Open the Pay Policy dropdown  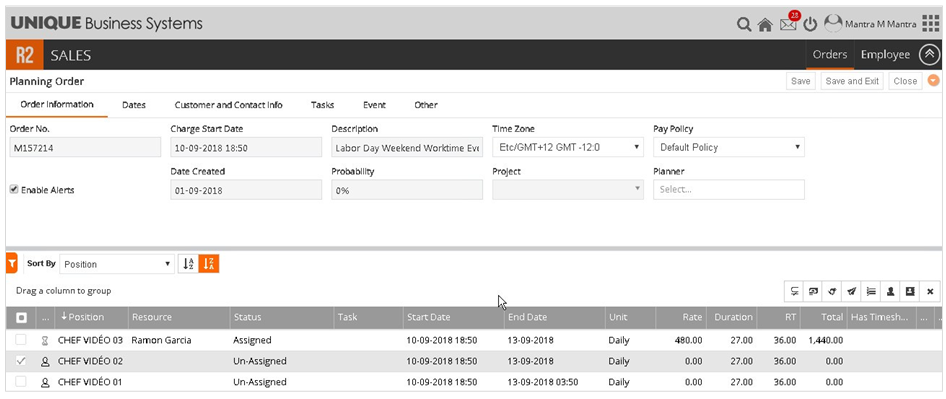[729, 147]
